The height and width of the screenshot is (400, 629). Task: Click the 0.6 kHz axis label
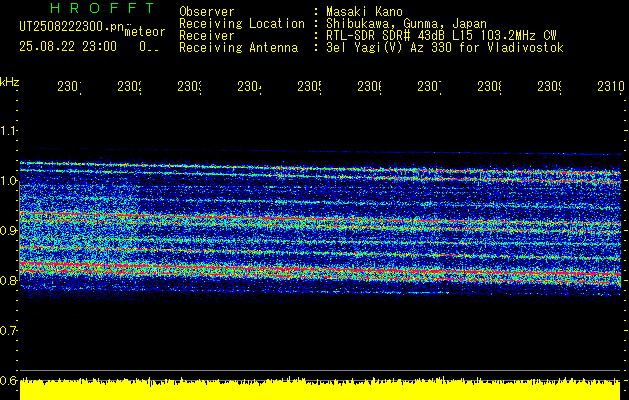[8, 380]
